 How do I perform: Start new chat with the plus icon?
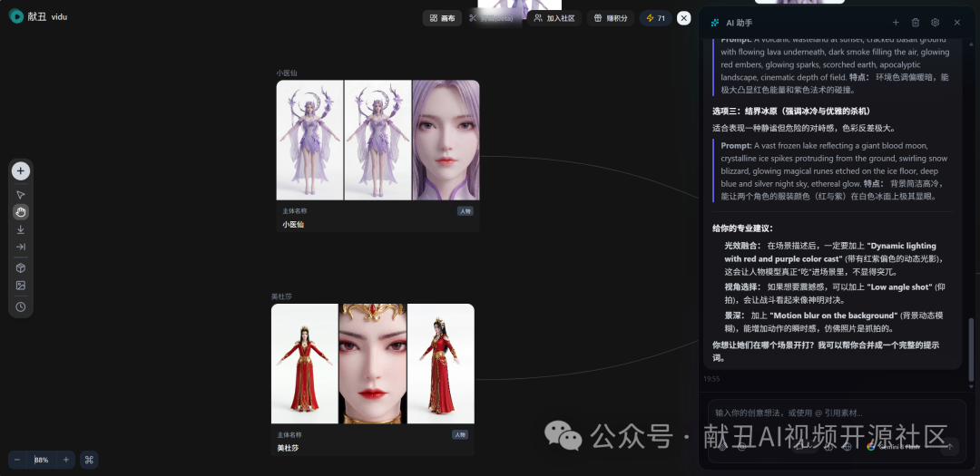[x=896, y=23]
